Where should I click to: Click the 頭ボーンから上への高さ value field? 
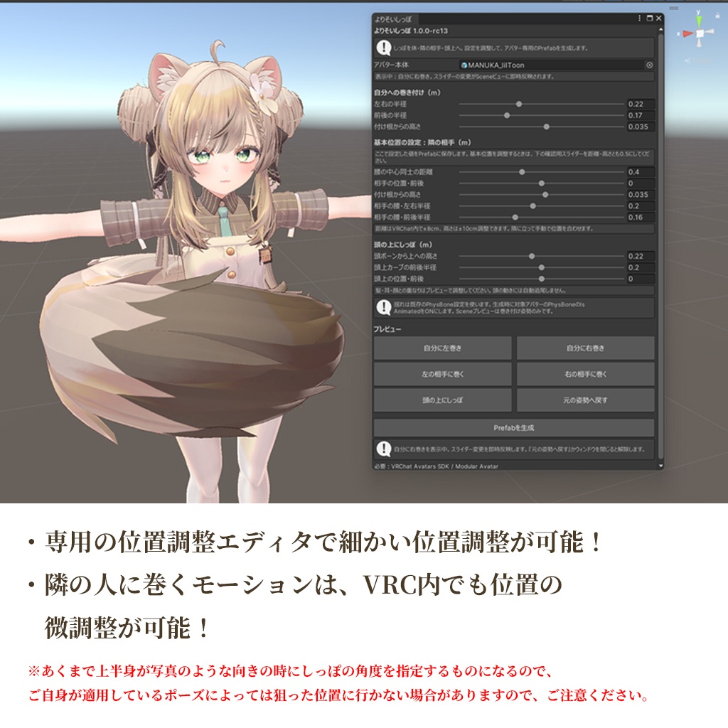[x=641, y=256]
